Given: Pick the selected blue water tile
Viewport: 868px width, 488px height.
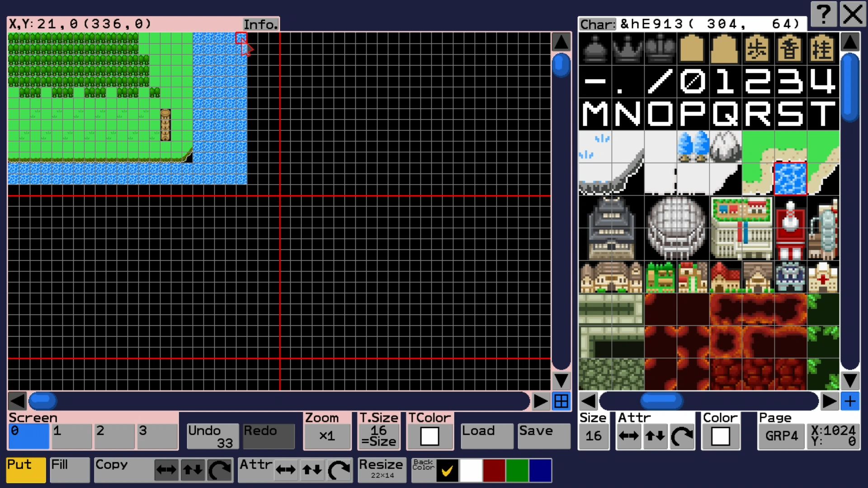Looking at the screenshot, I should pyautogui.click(x=790, y=179).
